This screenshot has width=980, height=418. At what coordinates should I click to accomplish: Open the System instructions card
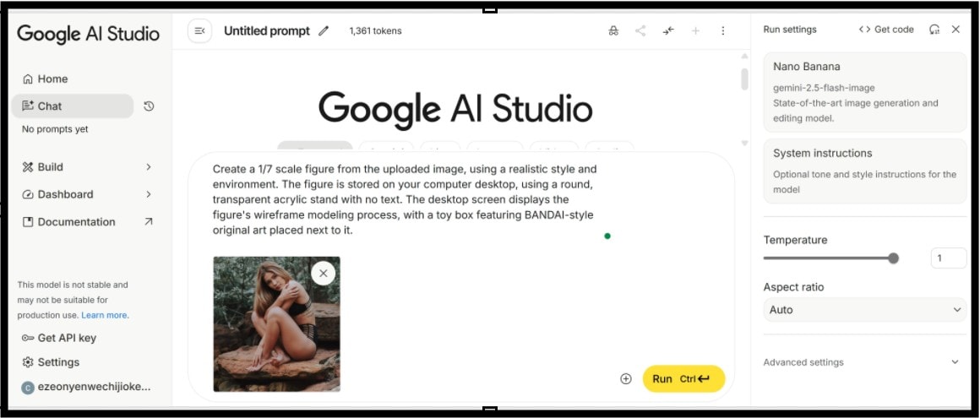[865, 171]
